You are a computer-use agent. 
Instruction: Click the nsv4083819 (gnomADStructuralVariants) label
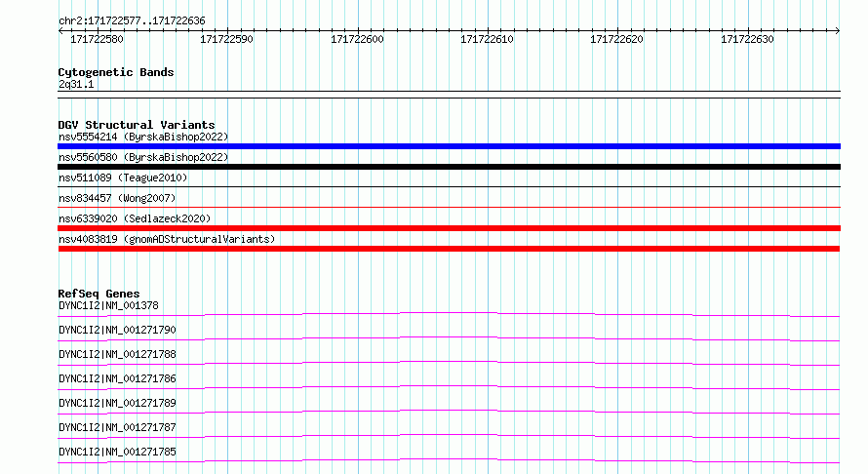pos(167,239)
